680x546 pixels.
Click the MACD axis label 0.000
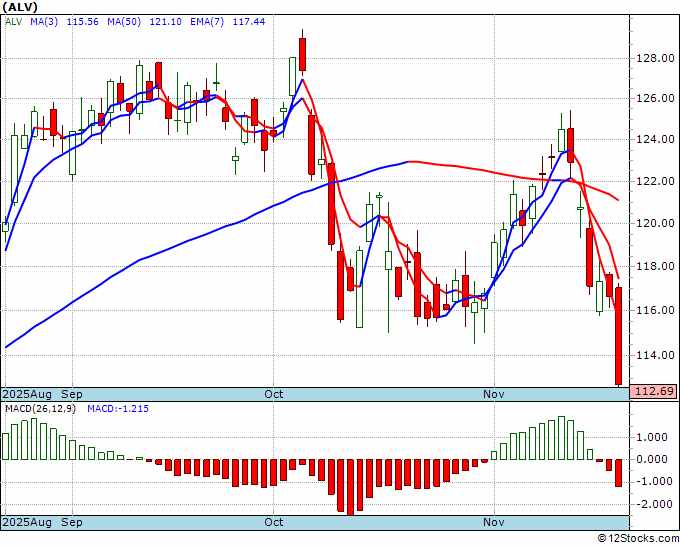coord(652,459)
